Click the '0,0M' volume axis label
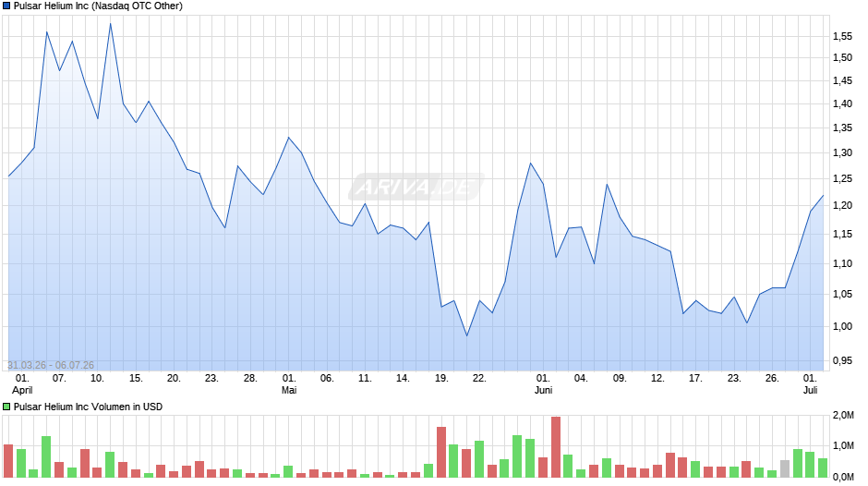 pos(843,477)
